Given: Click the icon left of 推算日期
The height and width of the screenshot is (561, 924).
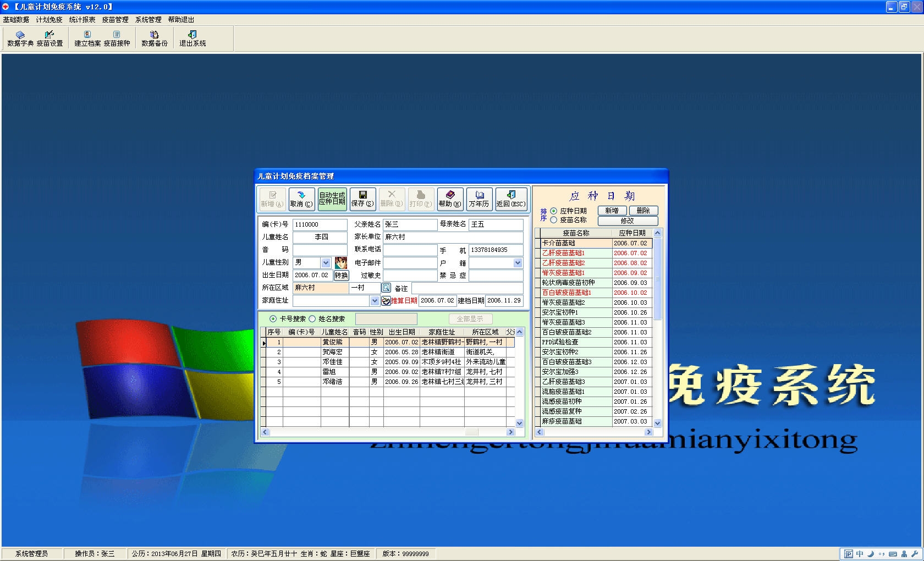Looking at the screenshot, I should (386, 301).
